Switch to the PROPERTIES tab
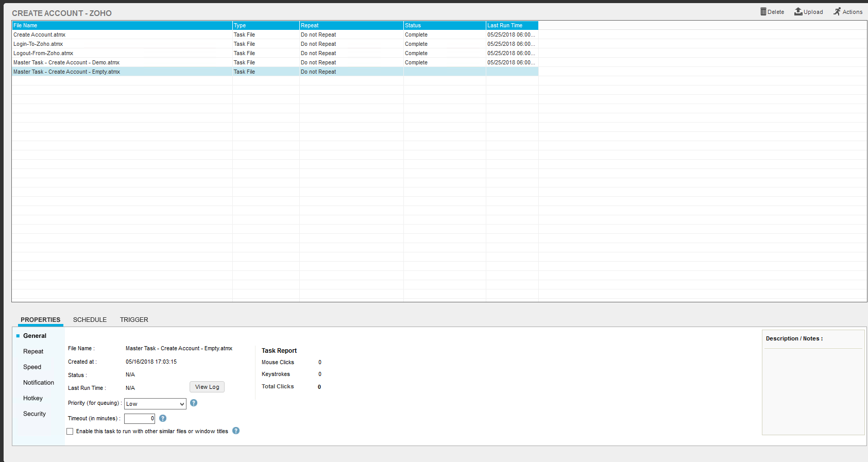This screenshot has height=462, width=868. coord(41,320)
